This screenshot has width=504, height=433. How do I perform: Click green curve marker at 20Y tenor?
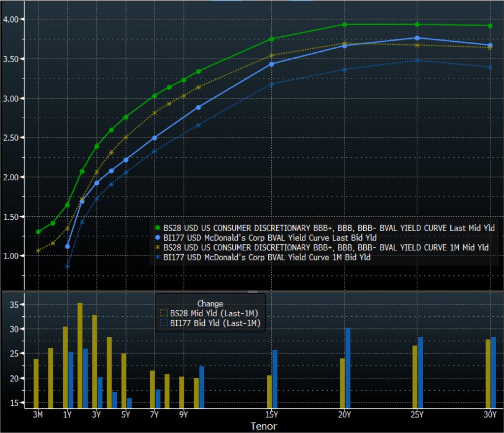tap(345, 24)
